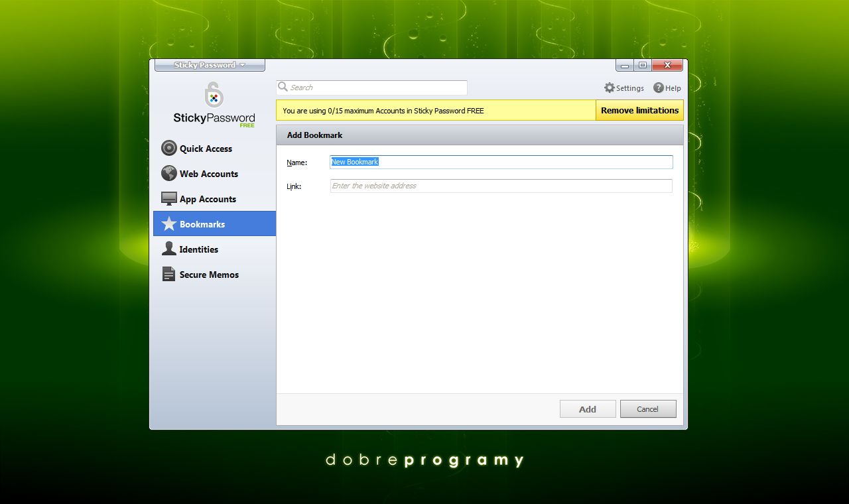Viewport: 849px width, 504px height.
Task: Click the Web Accounts globe icon
Action: [x=169, y=173]
